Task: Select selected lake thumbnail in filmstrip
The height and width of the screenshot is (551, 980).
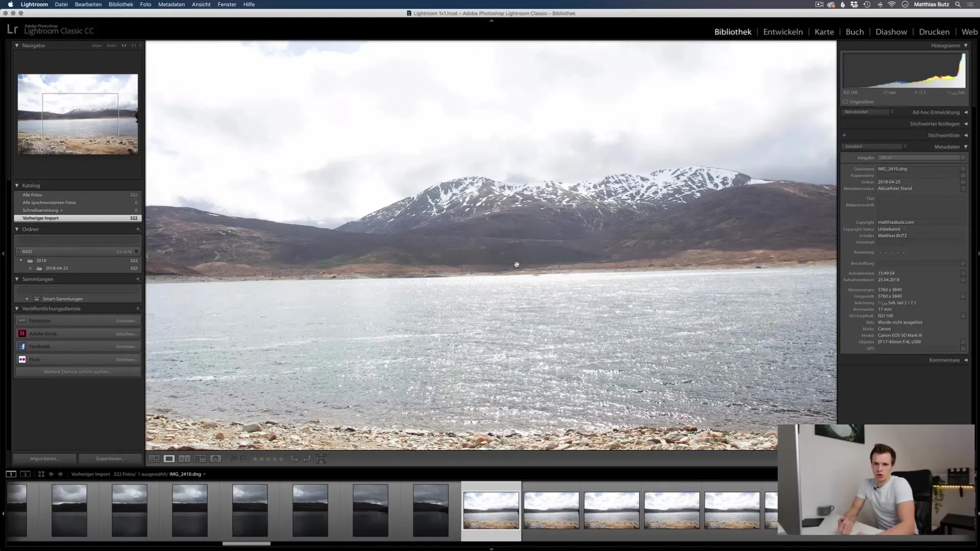Action: (491, 510)
